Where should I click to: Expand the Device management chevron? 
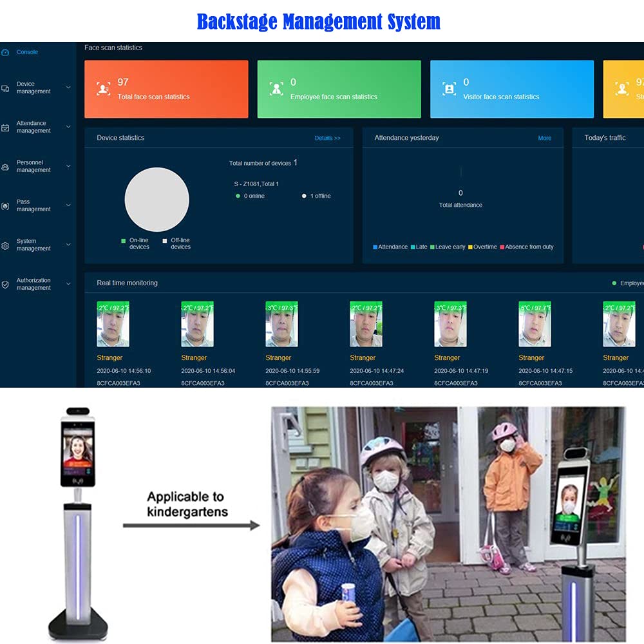click(68, 87)
